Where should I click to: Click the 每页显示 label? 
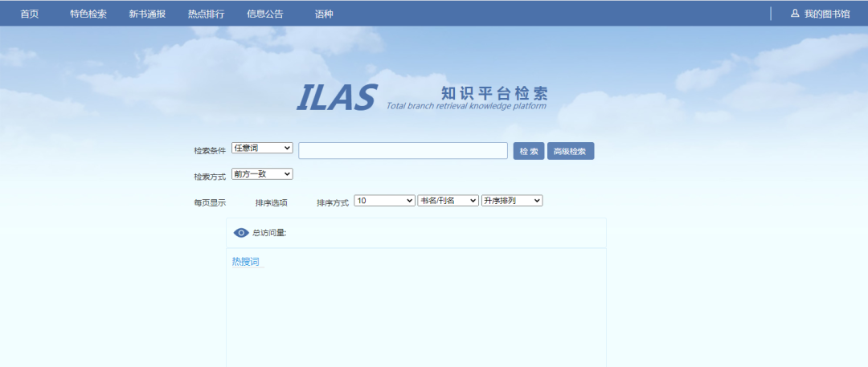(210, 203)
